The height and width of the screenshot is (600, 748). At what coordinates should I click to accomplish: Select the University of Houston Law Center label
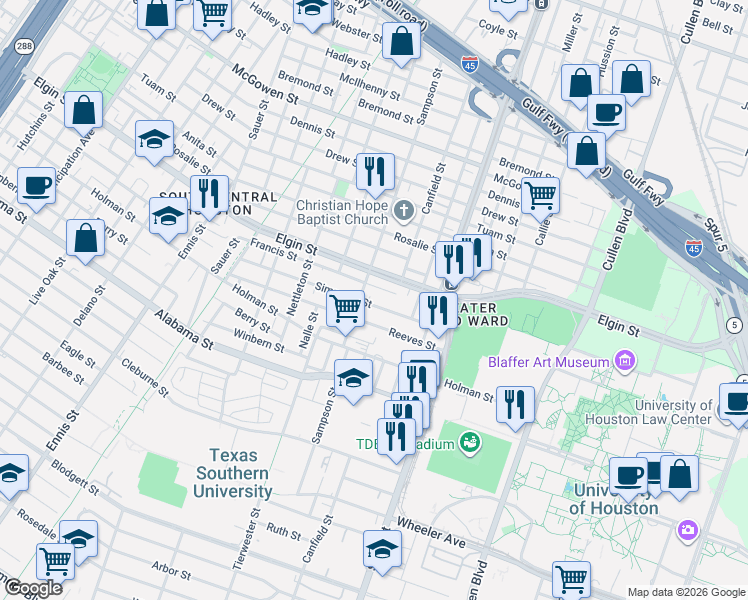click(649, 412)
